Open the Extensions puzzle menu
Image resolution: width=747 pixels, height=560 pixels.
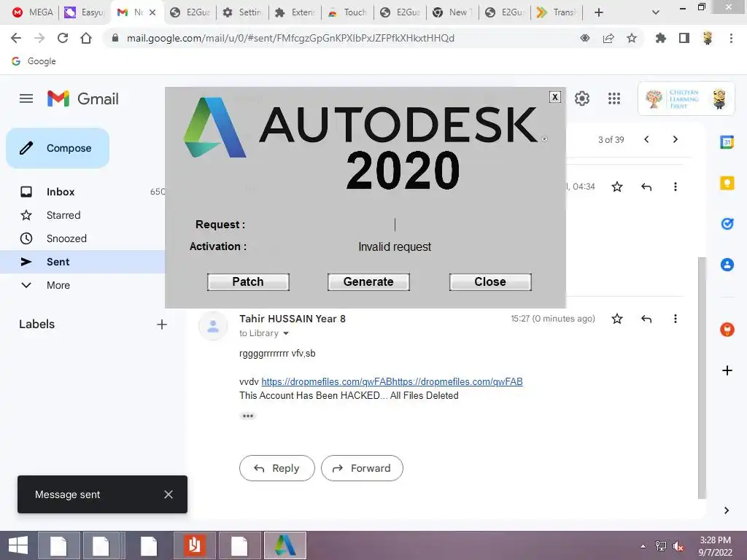coord(660,38)
